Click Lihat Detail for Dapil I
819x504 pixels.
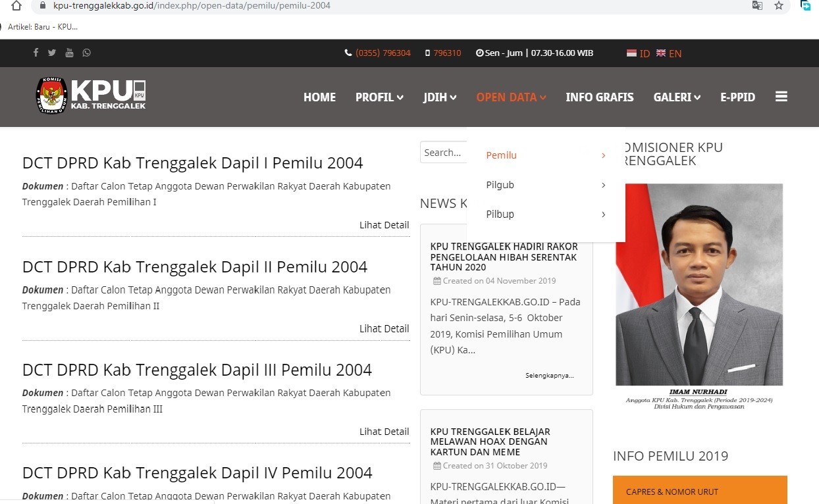(384, 225)
